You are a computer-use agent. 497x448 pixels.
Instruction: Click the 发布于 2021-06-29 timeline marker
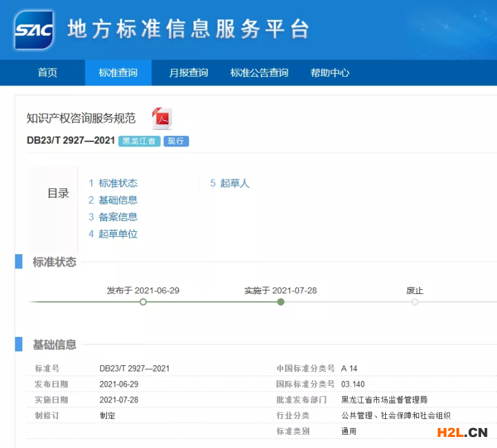pyautogui.click(x=143, y=302)
